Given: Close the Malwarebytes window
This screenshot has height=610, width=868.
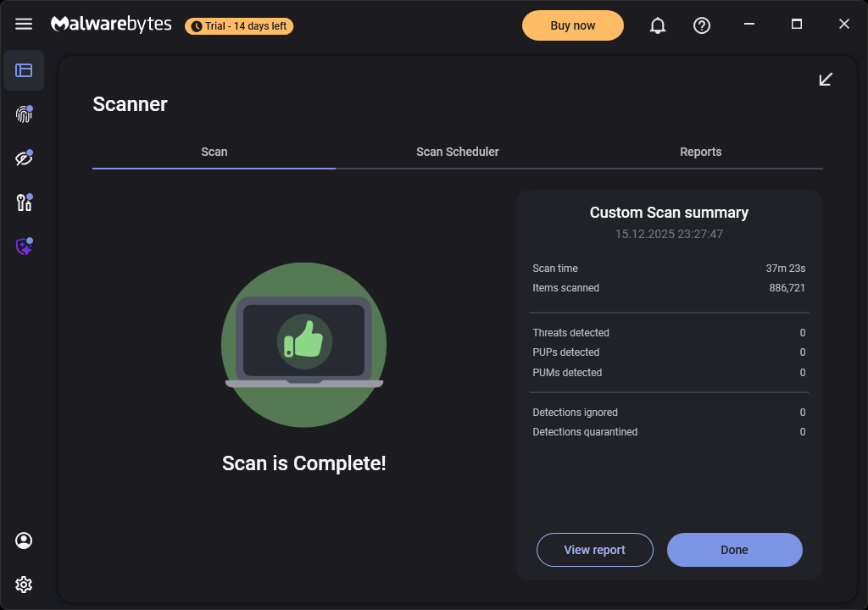Looking at the screenshot, I should (x=844, y=24).
